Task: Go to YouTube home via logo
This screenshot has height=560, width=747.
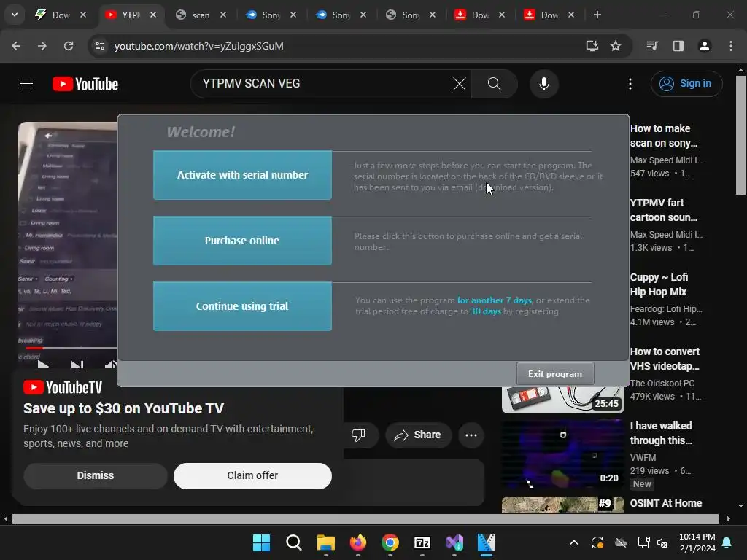Action: click(85, 84)
